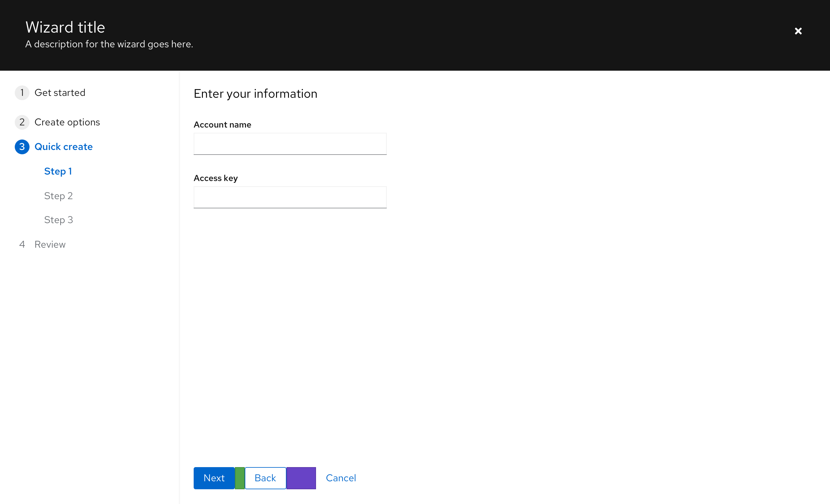Screen dimensions: 830x504
Task: Click the 'Wizard title' heading
Action: click(65, 27)
